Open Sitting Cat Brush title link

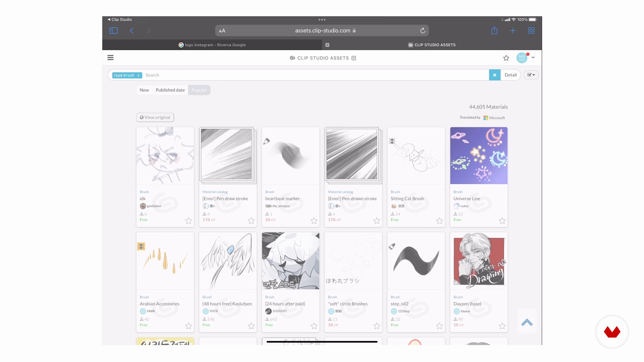pyautogui.click(x=407, y=199)
